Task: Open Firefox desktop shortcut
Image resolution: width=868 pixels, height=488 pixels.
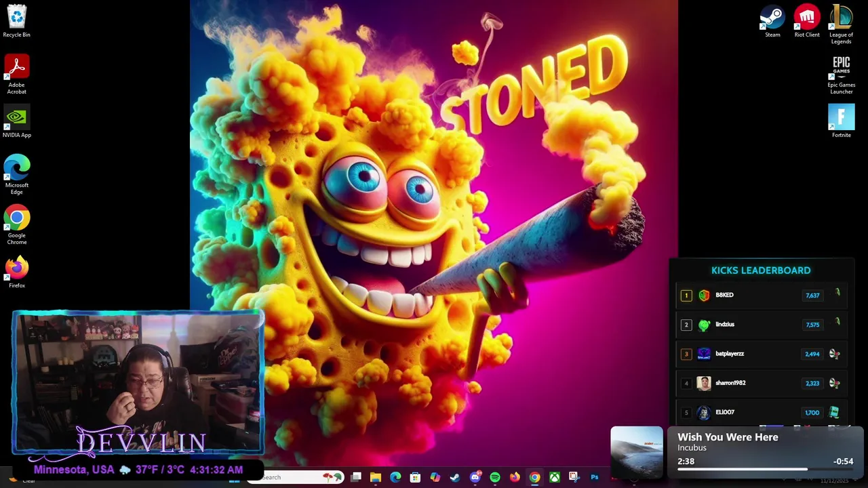Action: [x=16, y=272]
